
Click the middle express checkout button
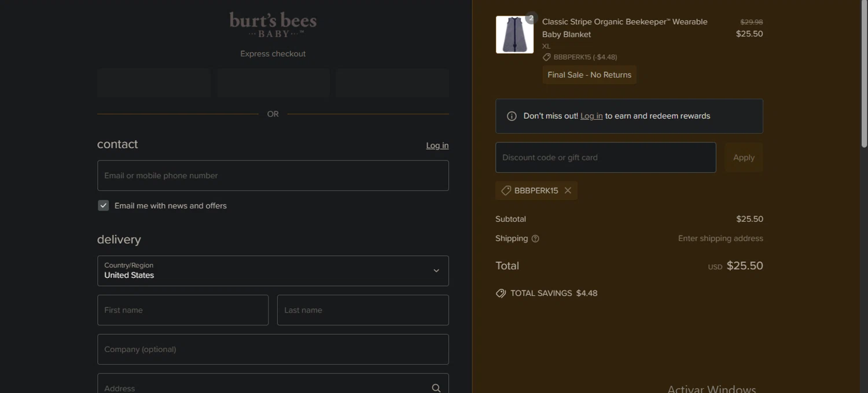[x=273, y=83]
